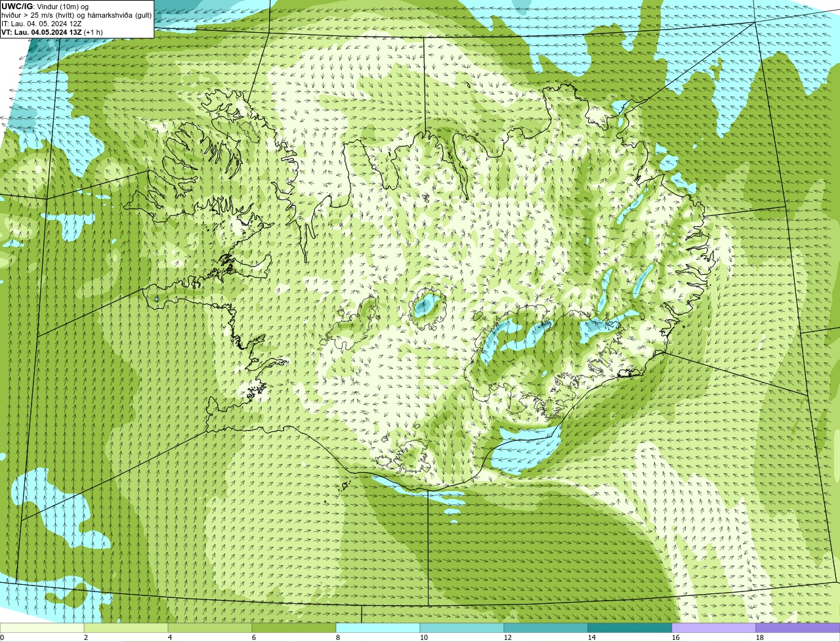Click the legend scale label '2'
This screenshot has height=642, width=840.
(86, 637)
